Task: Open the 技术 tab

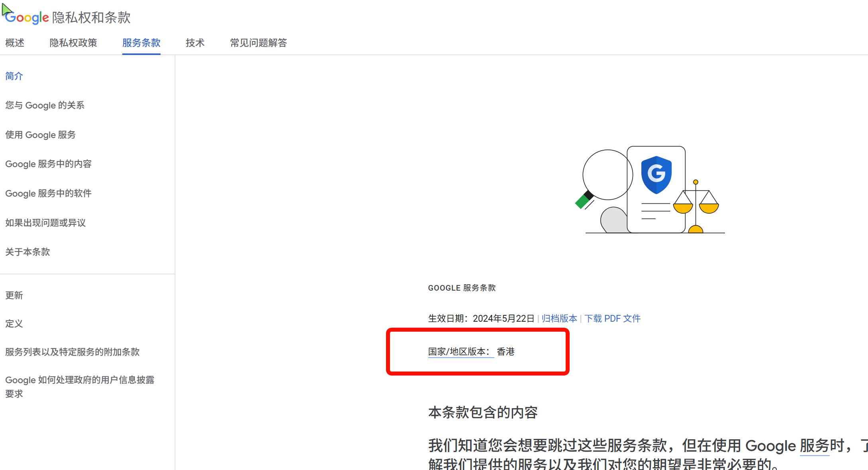Action: pyautogui.click(x=195, y=43)
